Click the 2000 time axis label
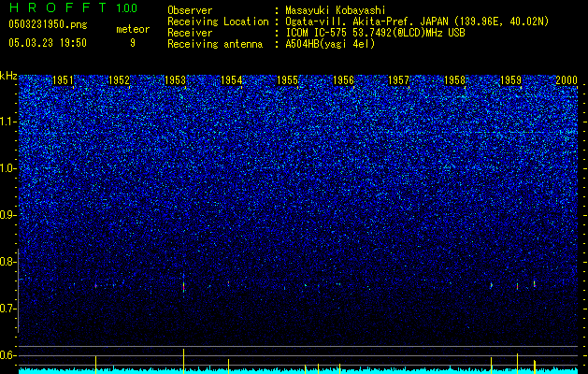Viewport: 588px width, 374px height. (566, 80)
